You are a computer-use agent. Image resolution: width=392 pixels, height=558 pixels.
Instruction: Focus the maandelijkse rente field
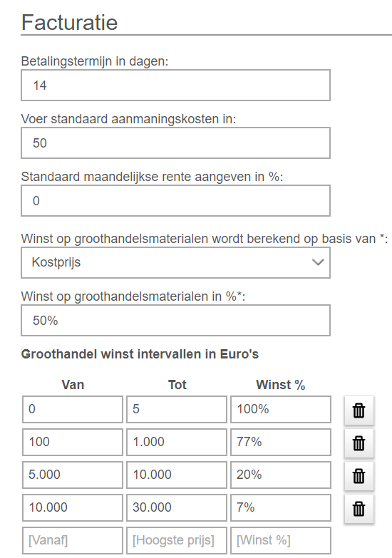point(175,201)
